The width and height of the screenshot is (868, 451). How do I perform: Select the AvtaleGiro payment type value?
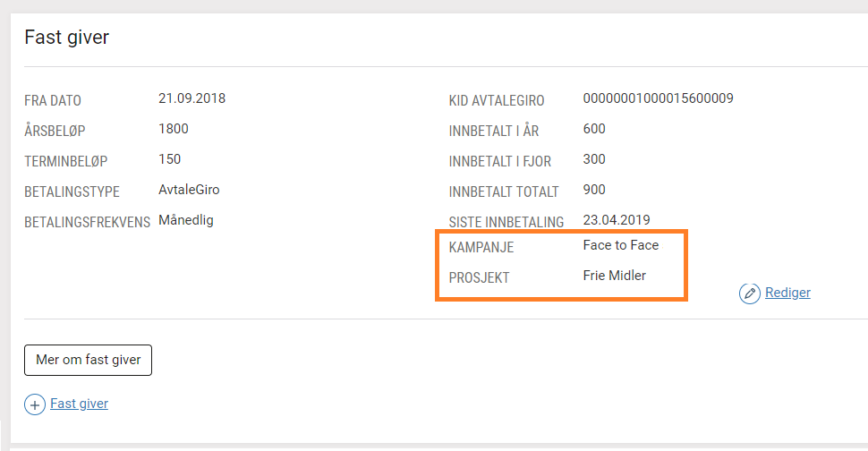(x=189, y=190)
